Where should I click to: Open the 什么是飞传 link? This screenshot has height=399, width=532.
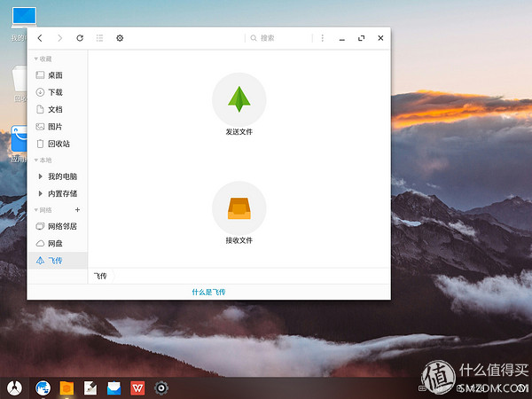[208, 292]
